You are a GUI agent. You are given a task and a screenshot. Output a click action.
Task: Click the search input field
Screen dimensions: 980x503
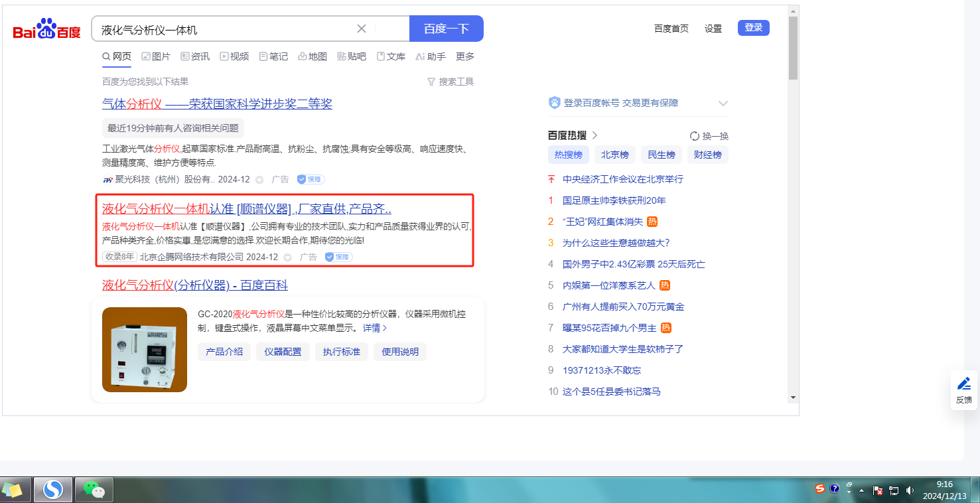pyautogui.click(x=226, y=29)
